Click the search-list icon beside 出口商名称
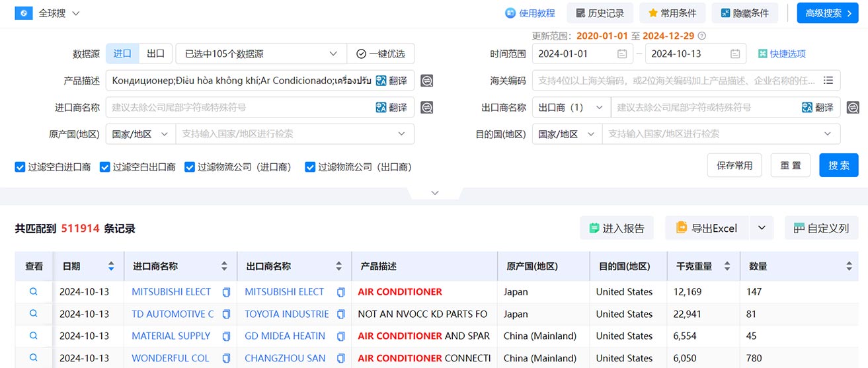This screenshot has width=868, height=368. pyautogui.click(x=853, y=107)
